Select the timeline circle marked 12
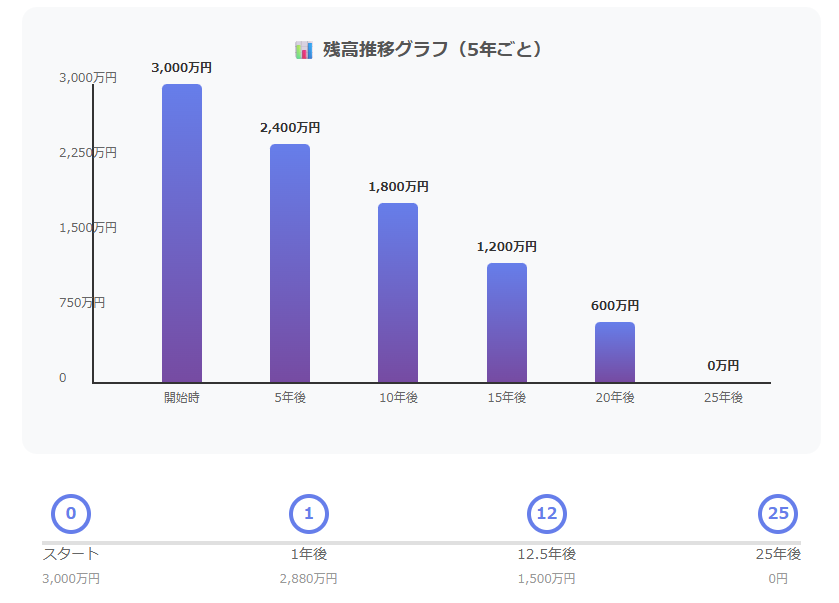 point(547,514)
